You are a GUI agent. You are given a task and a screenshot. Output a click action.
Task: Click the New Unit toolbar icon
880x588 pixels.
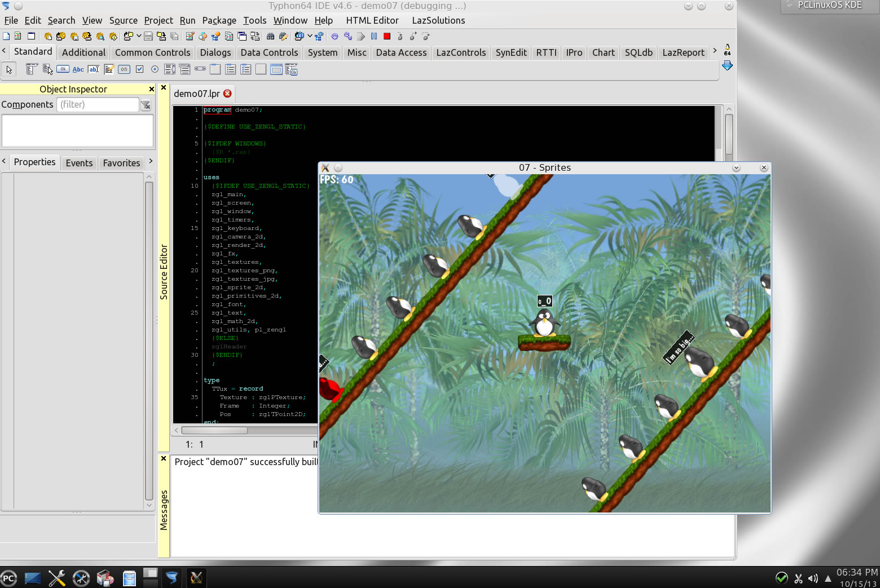18,36
